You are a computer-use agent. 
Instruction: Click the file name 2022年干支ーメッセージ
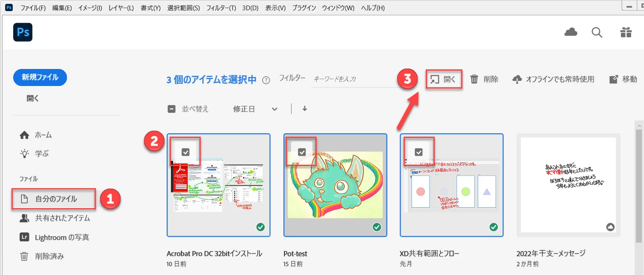pos(551,254)
